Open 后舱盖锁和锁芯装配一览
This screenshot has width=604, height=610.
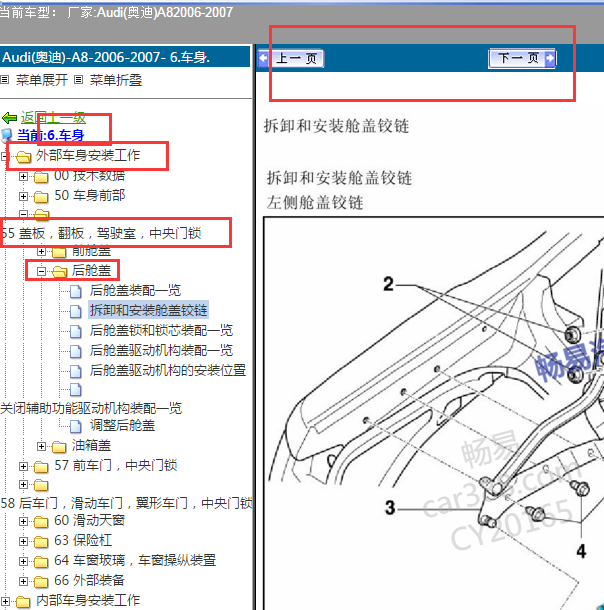coord(161,330)
